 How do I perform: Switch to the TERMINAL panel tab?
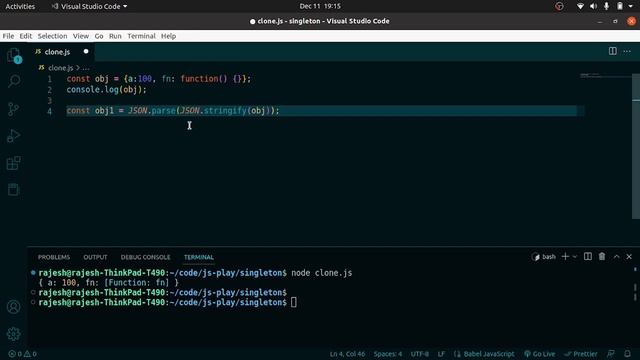[199, 257]
